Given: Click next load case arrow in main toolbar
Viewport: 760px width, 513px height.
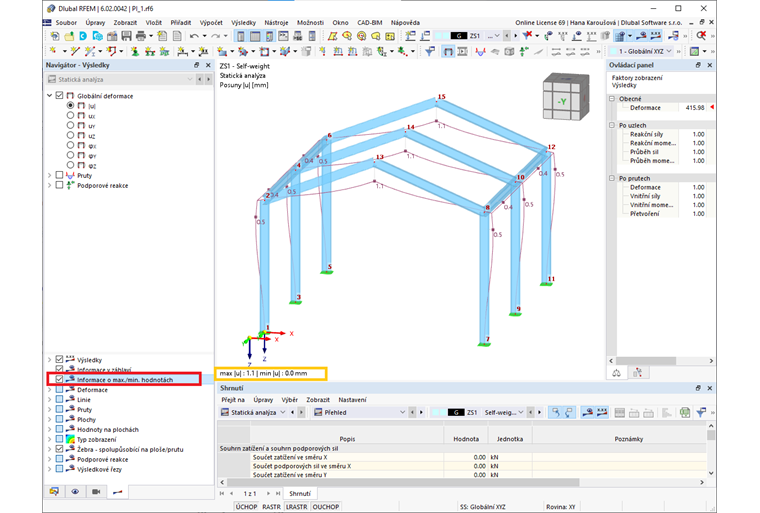Looking at the screenshot, I should click(x=515, y=35).
